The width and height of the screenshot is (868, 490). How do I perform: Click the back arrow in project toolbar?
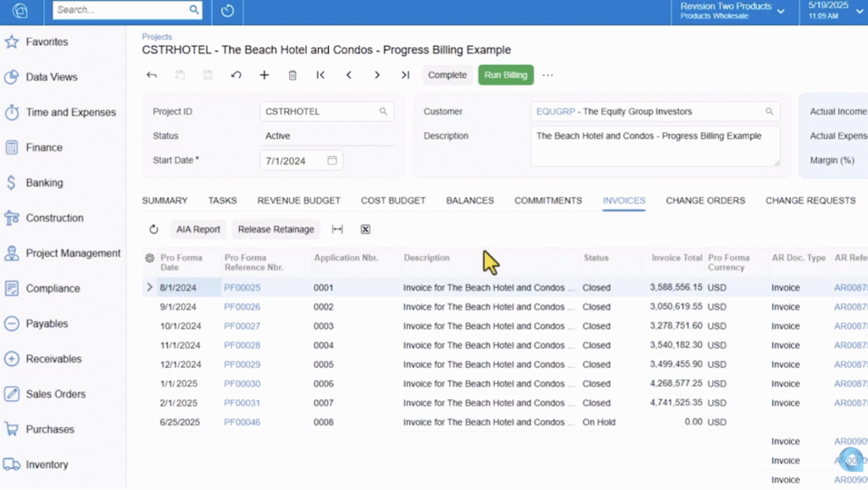(x=152, y=75)
